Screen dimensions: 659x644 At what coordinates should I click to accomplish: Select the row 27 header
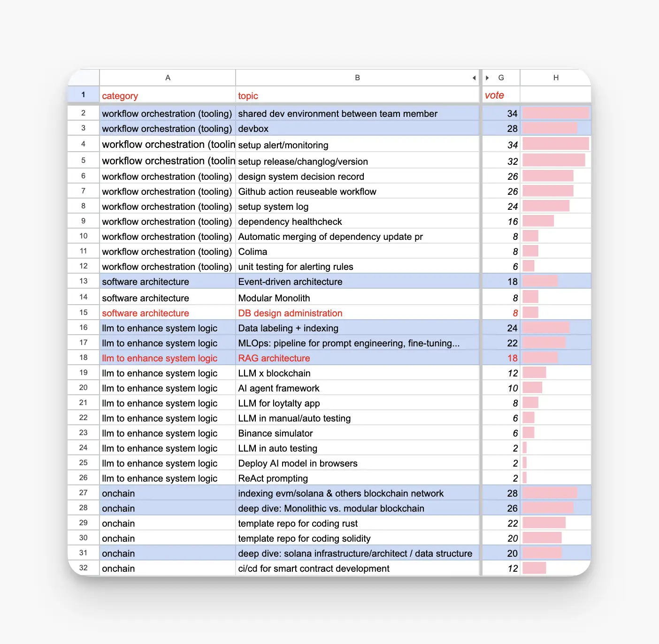[x=84, y=493]
